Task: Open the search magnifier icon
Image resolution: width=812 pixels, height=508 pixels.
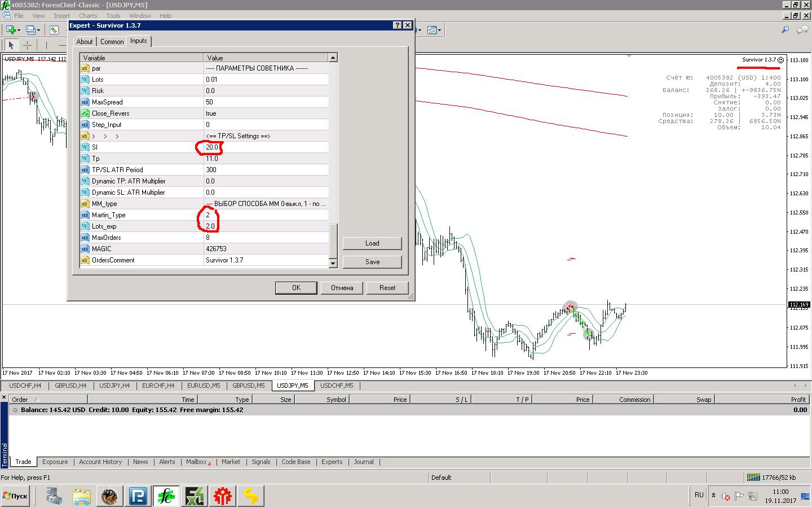Action: 785,30
